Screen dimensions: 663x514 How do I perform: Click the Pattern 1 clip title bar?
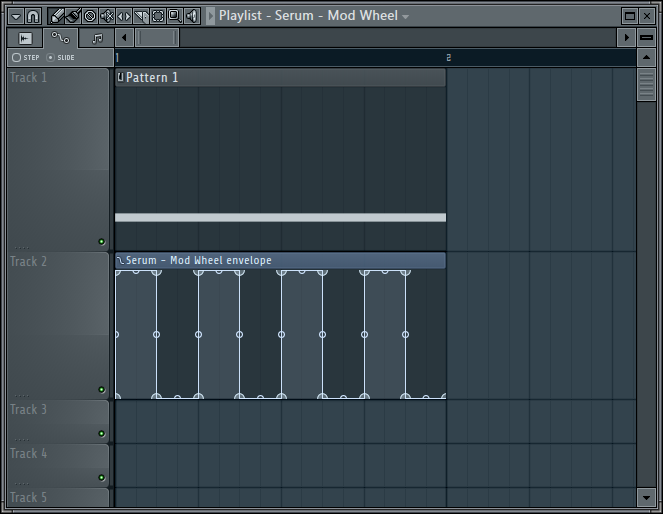(280, 78)
